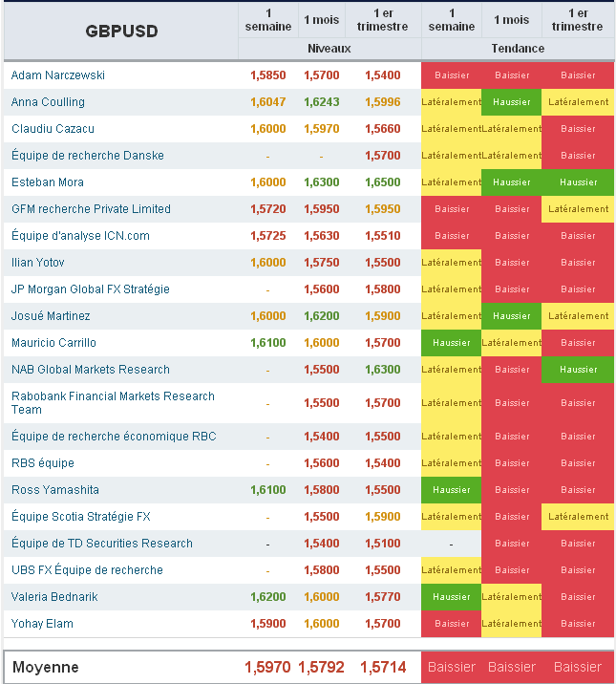This screenshot has height=684, width=616.
Task: Click the Moyenne 1,5714 average value
Action: pyautogui.click(x=383, y=667)
